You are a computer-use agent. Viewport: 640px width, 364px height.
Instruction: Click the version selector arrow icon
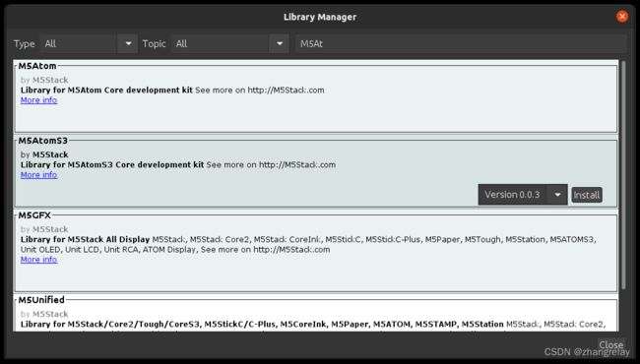[x=557, y=195]
